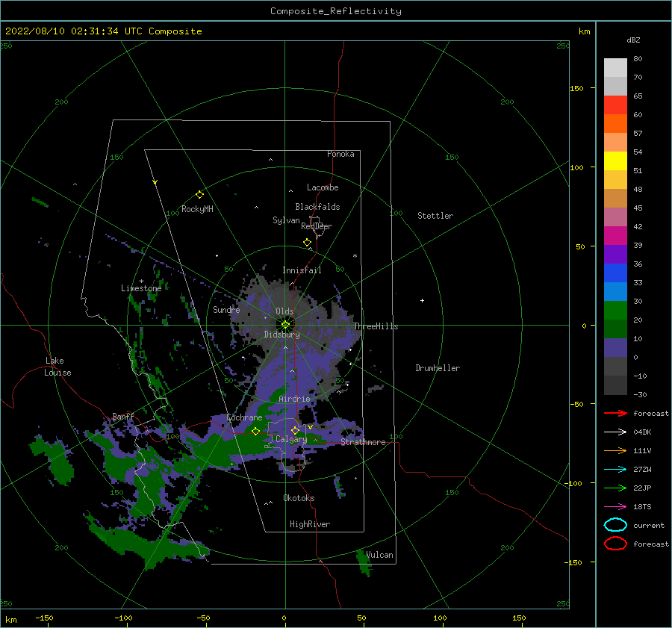Click the magenta 18TS arrow icon
Viewport: 672px width, 628px height.
615,507
